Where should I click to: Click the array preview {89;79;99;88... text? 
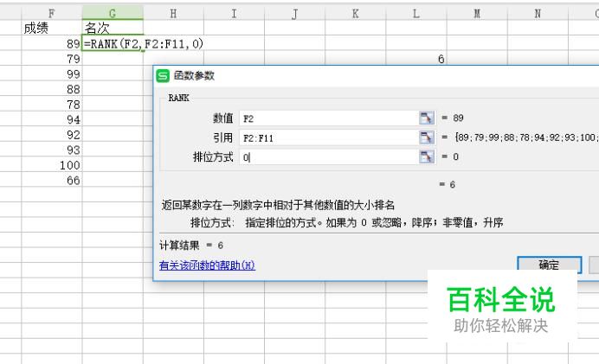526,137
